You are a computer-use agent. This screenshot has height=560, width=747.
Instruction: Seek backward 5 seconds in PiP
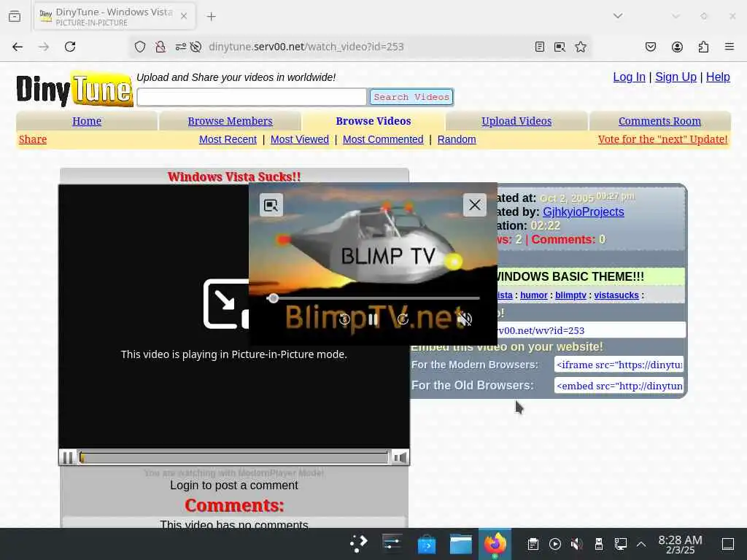coord(344,319)
